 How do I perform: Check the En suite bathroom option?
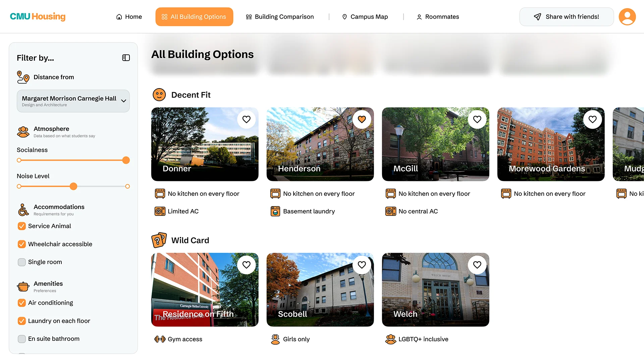pos(22,339)
